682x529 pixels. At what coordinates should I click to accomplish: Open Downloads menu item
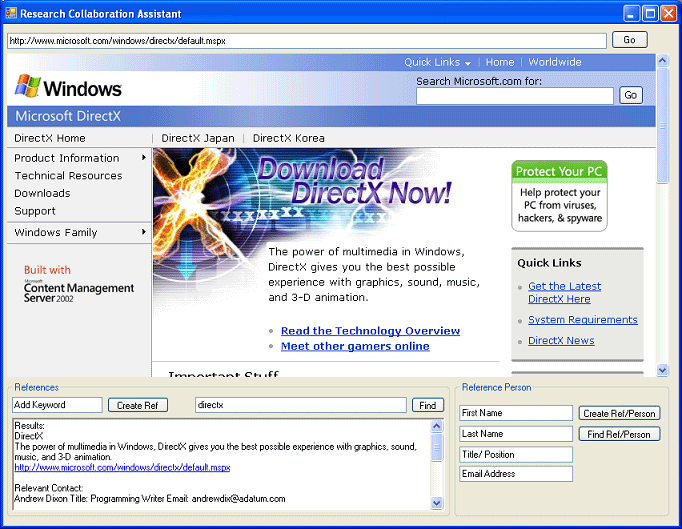click(x=42, y=193)
